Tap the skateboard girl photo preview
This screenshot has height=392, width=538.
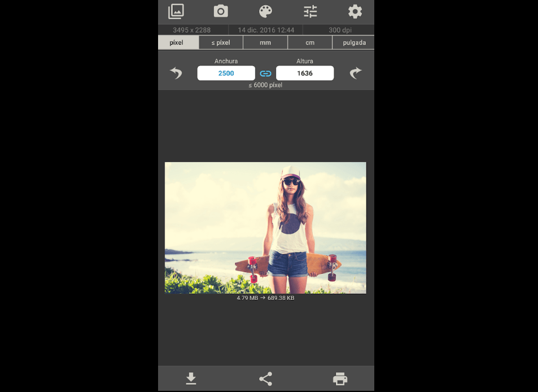tap(265, 228)
